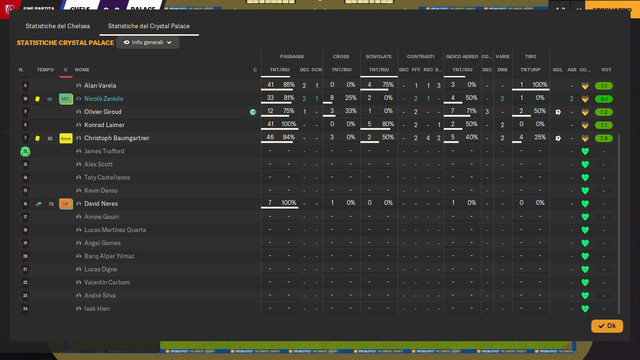The width and height of the screenshot is (640, 360).
Task: Open Lucas Martinez Quarta player name
Action: click(115, 230)
